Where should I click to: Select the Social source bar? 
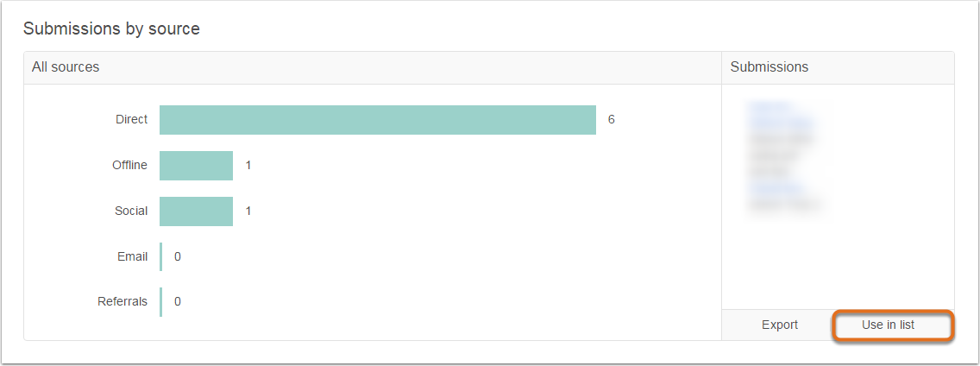196,211
